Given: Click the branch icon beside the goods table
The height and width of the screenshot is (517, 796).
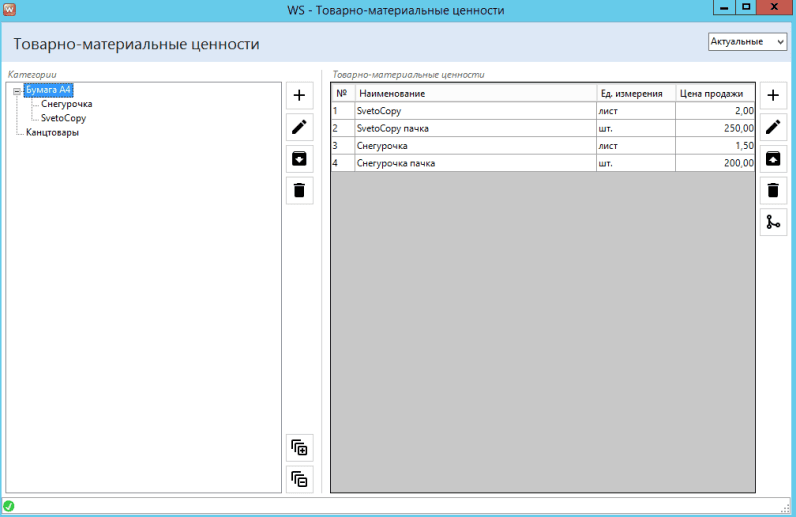Looking at the screenshot, I should [x=773, y=222].
